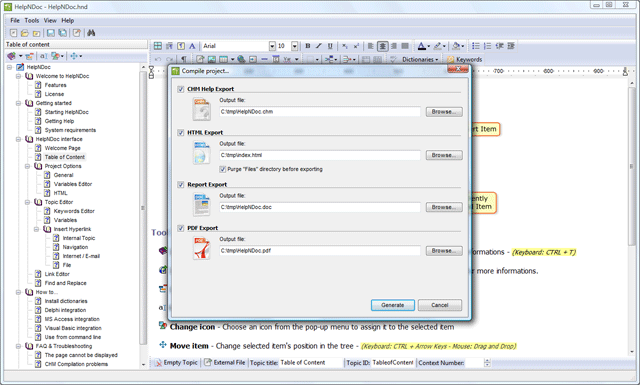This screenshot has height=385, width=640.
Task: Click the show paragraph marks icon
Action: 184,60
